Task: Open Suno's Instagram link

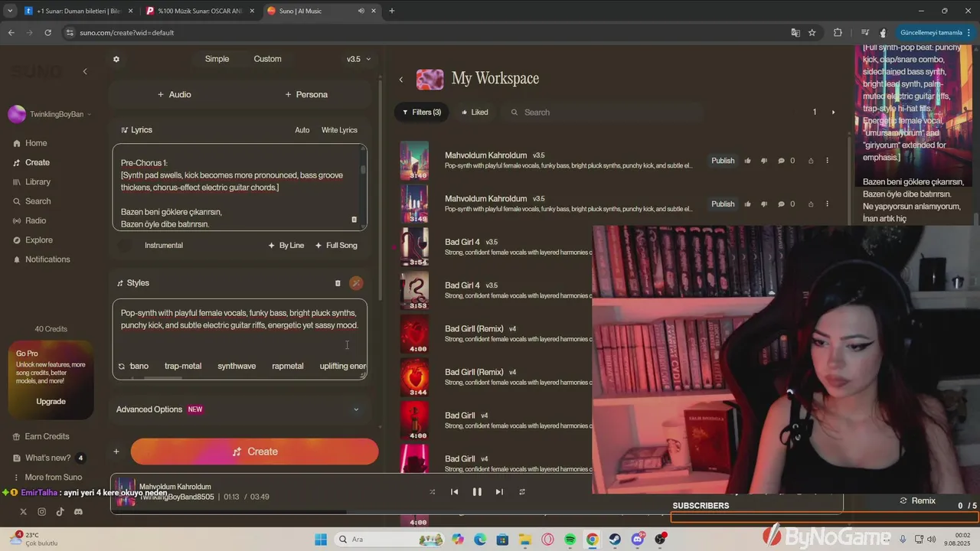Action: (41, 511)
